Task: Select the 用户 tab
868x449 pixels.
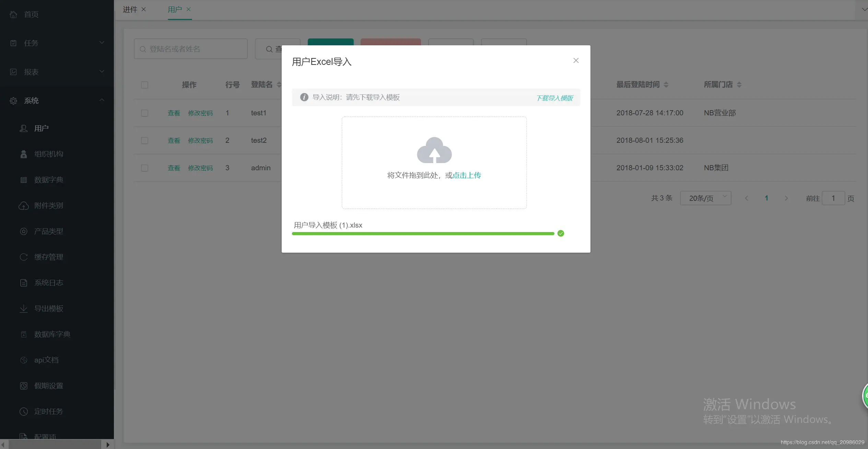Action: click(175, 10)
